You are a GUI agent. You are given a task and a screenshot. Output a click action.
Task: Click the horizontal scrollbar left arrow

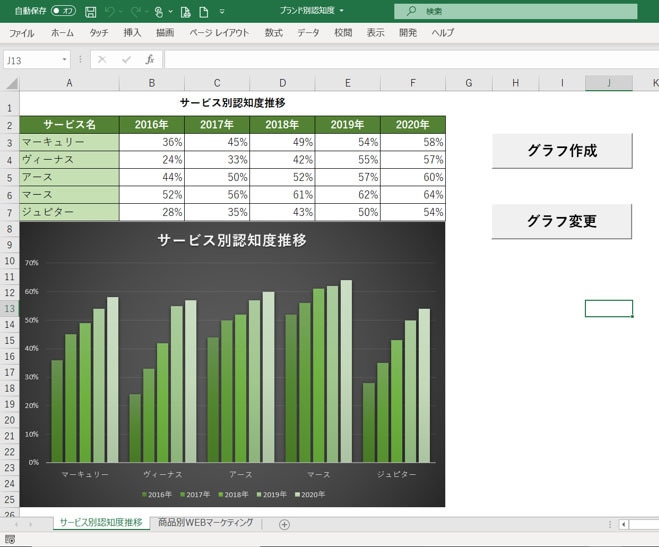tap(624, 524)
